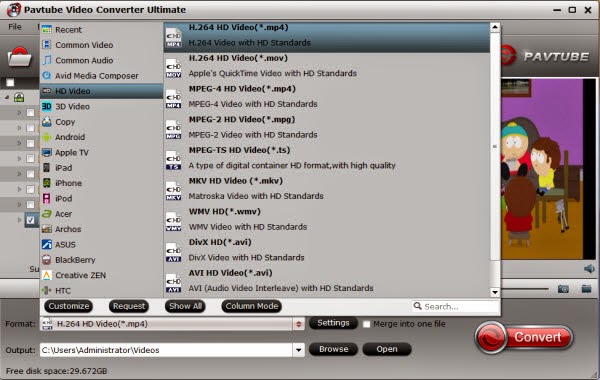Click the Avid Media Composer icon
This screenshot has width=600, height=380.
click(47, 75)
